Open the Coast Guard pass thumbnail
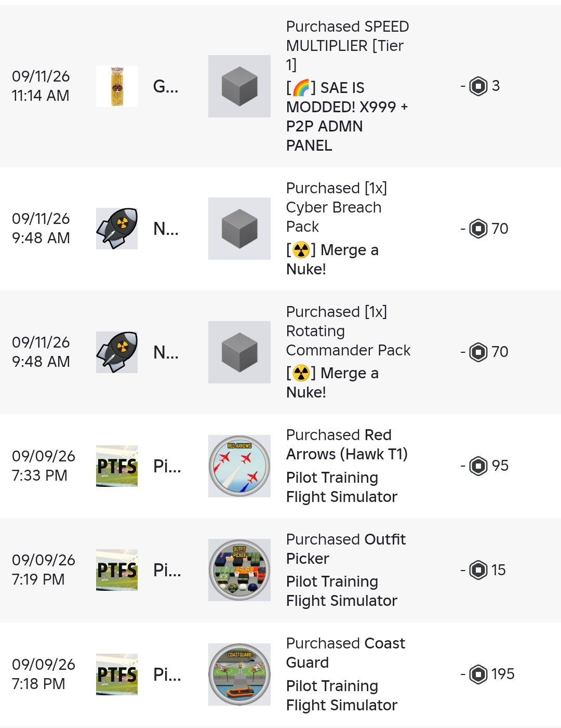561x728 pixels. pyautogui.click(x=239, y=674)
